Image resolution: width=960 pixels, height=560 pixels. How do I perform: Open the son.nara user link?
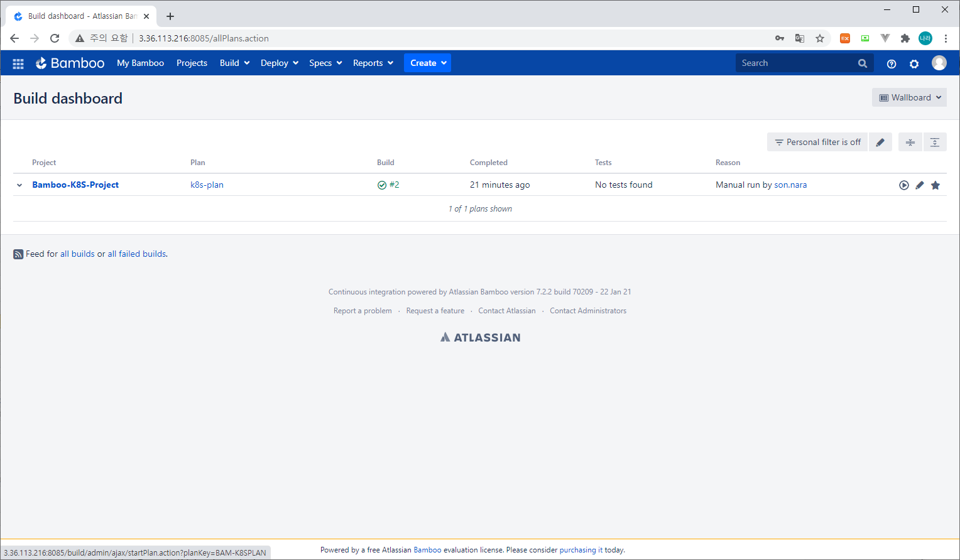pos(790,185)
